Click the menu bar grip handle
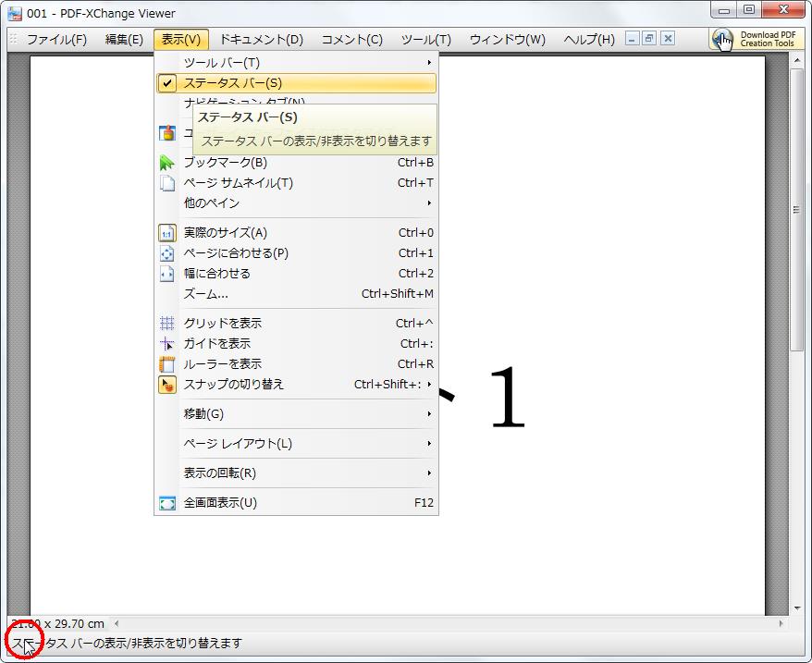812x663 pixels. click(x=14, y=39)
